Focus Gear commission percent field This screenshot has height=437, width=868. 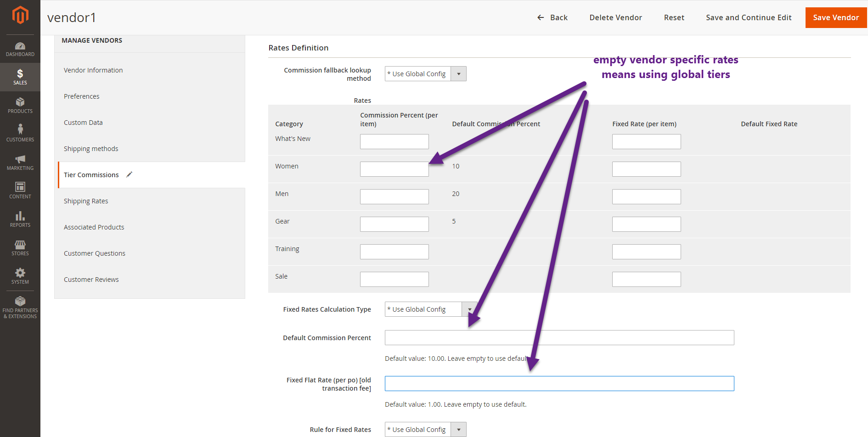(x=394, y=224)
